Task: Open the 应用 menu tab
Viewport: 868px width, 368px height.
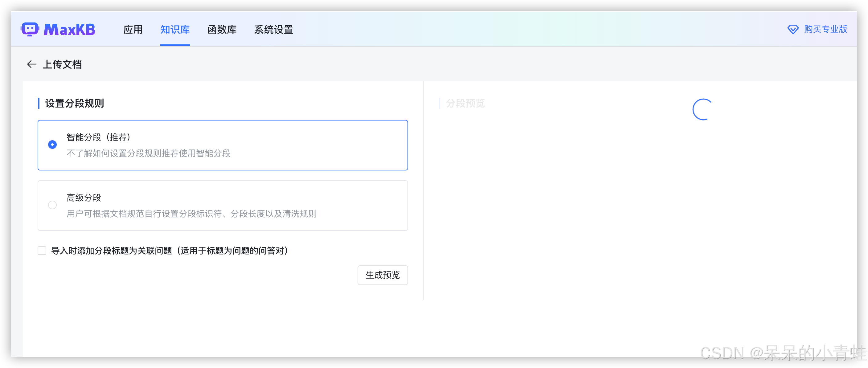Action: (x=133, y=30)
